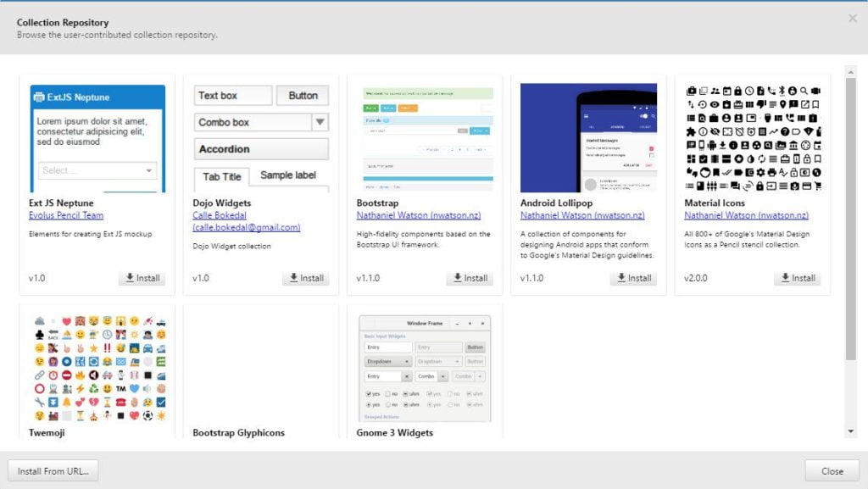
Task: Uncheck the ticked "yes" checkbox in Gnome 3 preview
Action: [370, 393]
